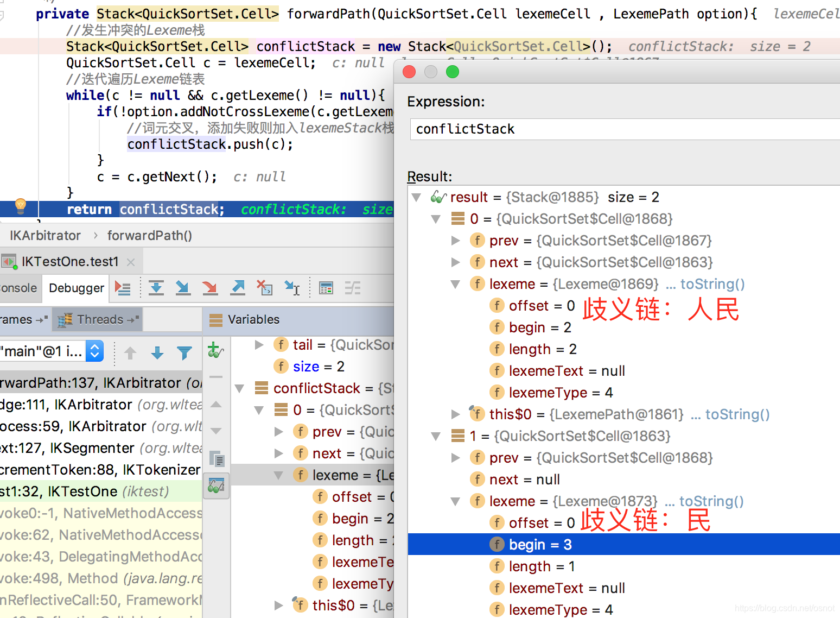Screen dimensions: 840x618
Task: Collapse lexeme Lexeme@1873 node
Action: pyautogui.click(x=455, y=501)
